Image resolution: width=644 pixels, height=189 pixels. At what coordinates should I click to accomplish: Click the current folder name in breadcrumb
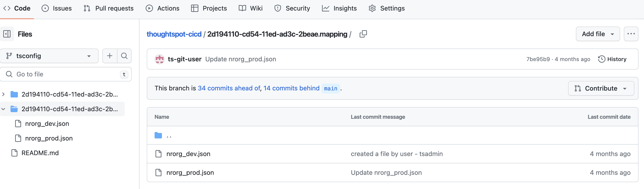(277, 34)
